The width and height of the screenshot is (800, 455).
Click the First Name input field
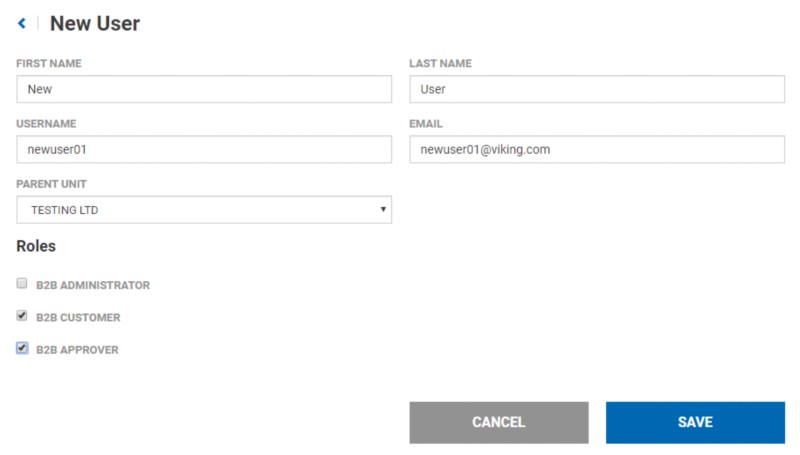(x=204, y=89)
